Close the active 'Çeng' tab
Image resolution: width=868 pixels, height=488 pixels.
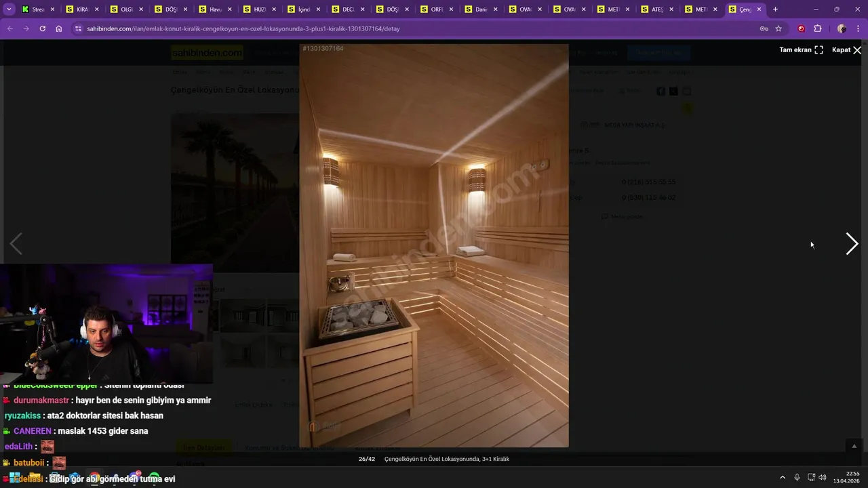tap(759, 9)
